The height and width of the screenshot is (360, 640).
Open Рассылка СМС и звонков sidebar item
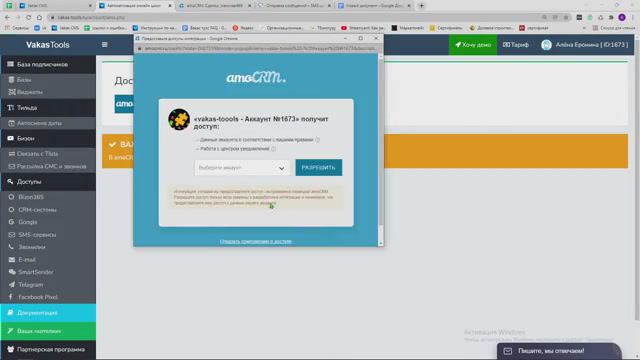pyautogui.click(x=48, y=166)
